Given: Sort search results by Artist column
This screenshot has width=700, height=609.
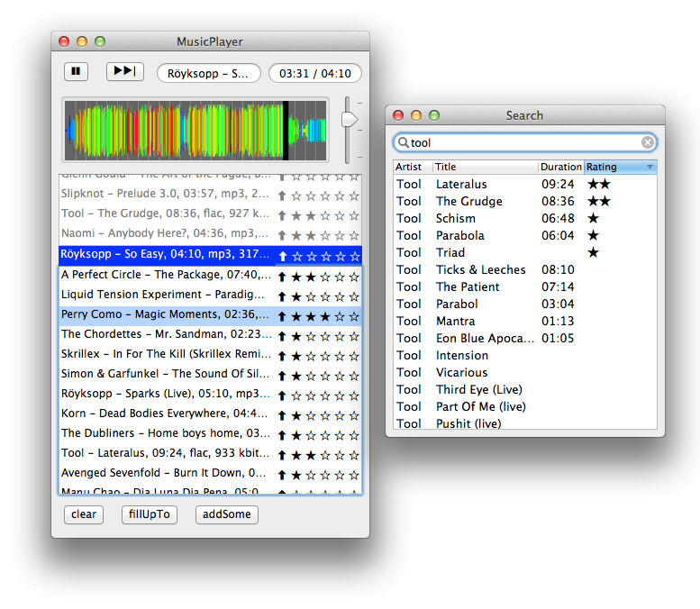Looking at the screenshot, I should click(x=413, y=167).
